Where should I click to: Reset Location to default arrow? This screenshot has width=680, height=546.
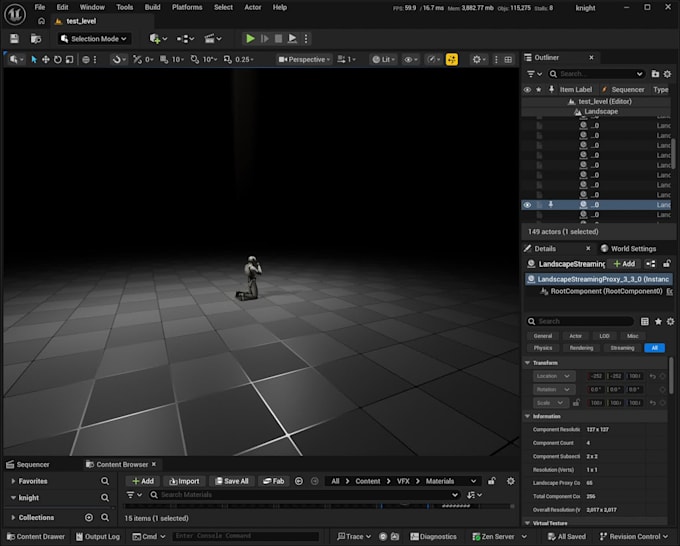click(x=653, y=376)
